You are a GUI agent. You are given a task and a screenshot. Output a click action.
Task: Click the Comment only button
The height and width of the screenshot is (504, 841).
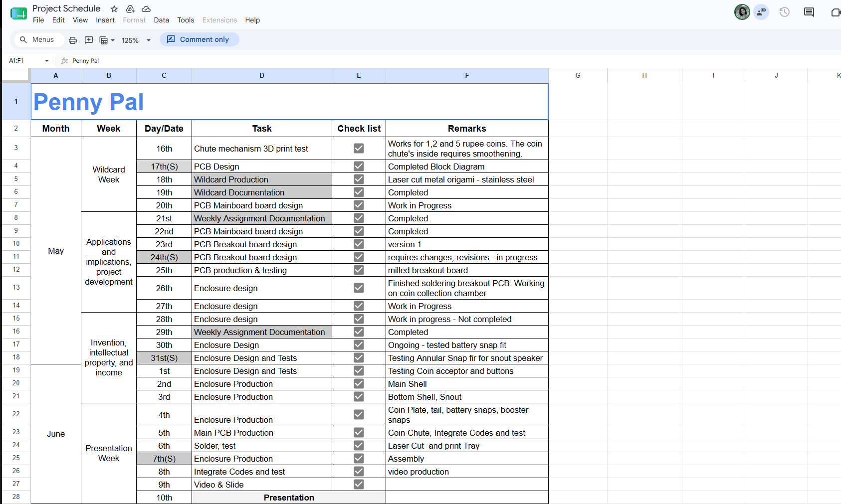(x=199, y=39)
